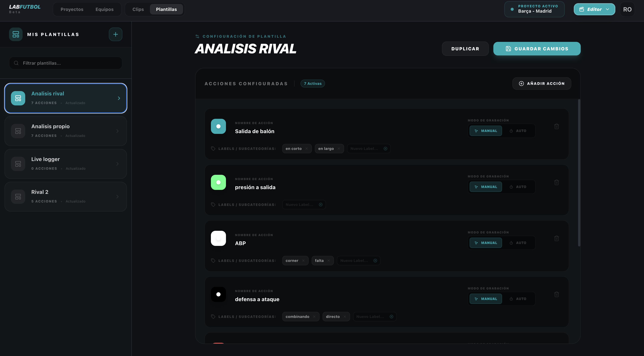This screenshot has height=356, width=644.
Task: Click the Filtrar plantillas search field
Action: 66,63
